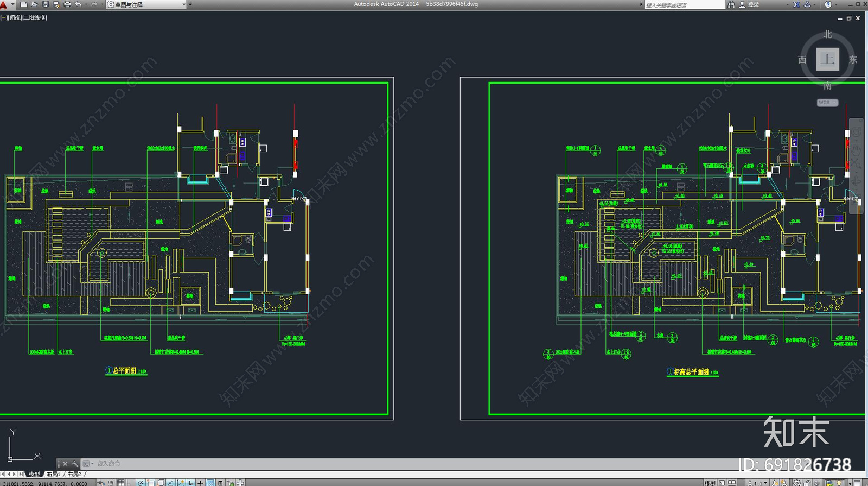Open the recent commands prompt icon dropdown

click(87, 464)
